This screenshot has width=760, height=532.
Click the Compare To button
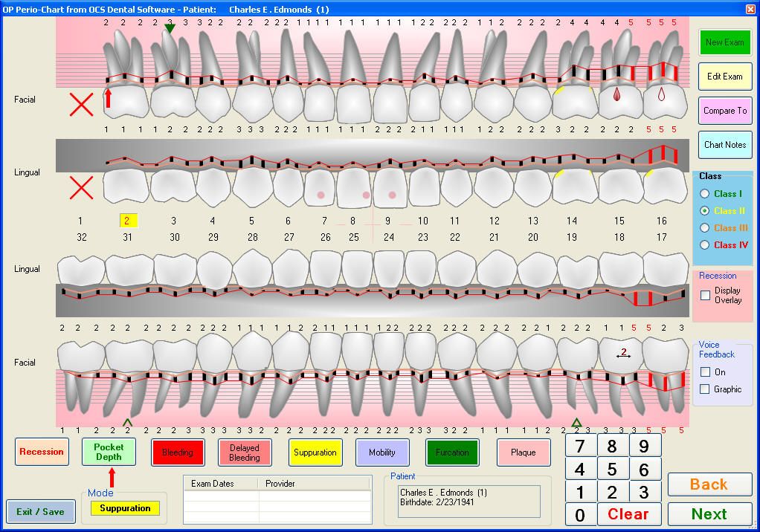(724, 111)
